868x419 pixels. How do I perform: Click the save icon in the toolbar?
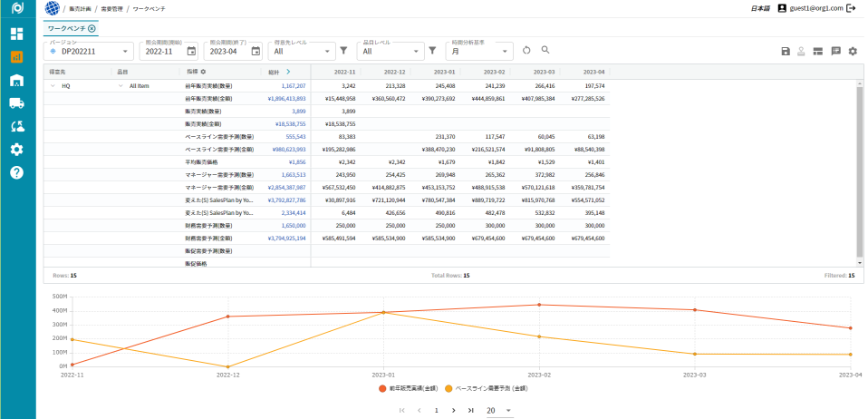(785, 52)
